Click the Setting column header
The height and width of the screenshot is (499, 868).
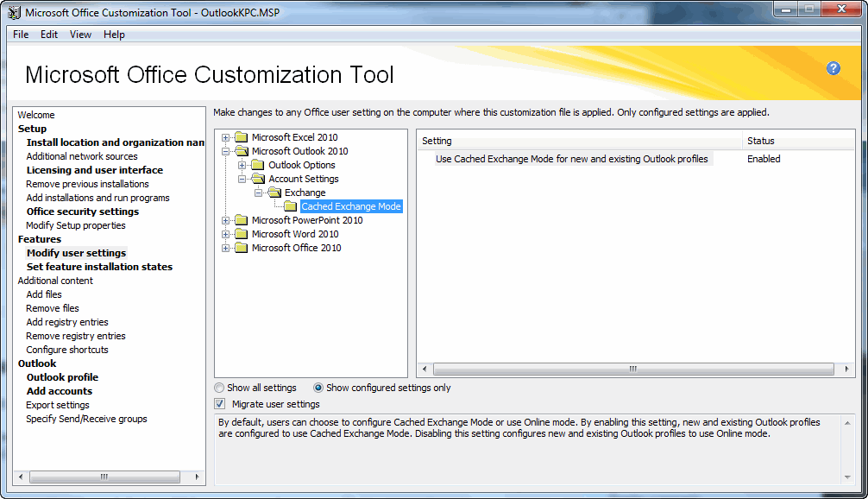tap(580, 141)
